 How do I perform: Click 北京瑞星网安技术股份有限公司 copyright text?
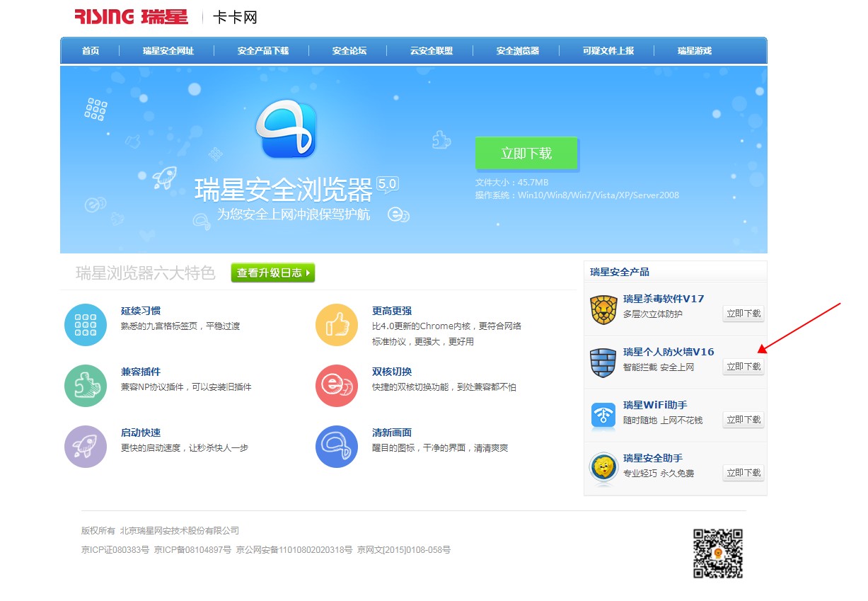point(180,530)
